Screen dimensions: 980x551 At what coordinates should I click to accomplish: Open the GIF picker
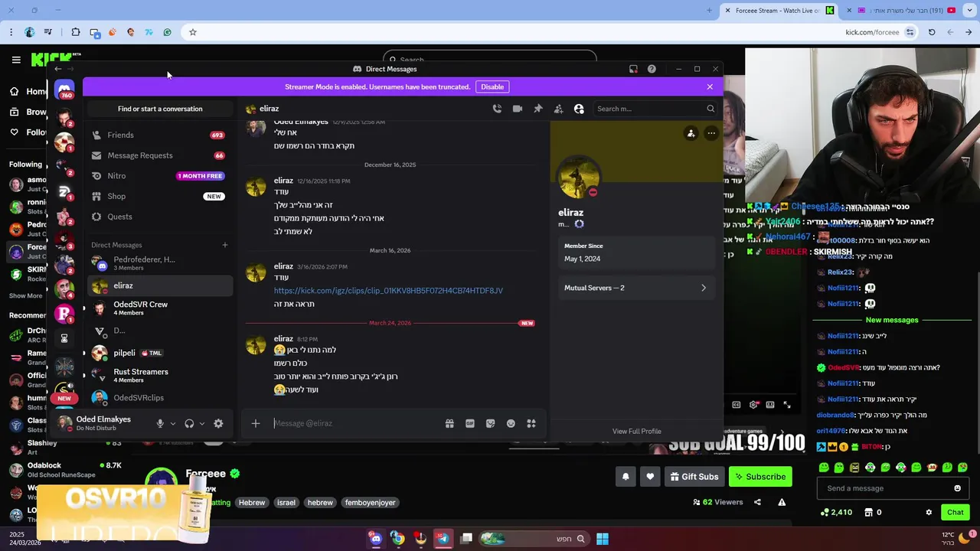pos(470,423)
